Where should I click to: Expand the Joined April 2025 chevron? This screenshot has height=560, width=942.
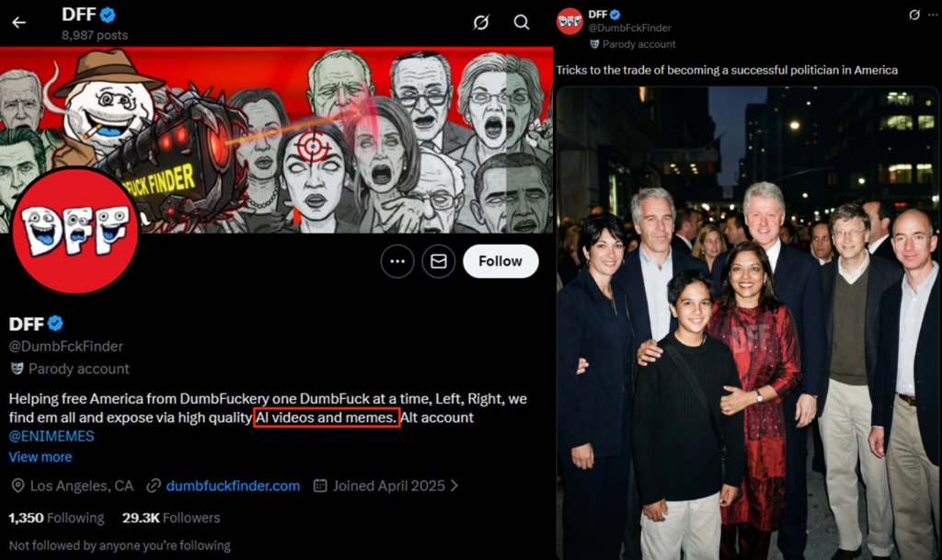point(454,486)
